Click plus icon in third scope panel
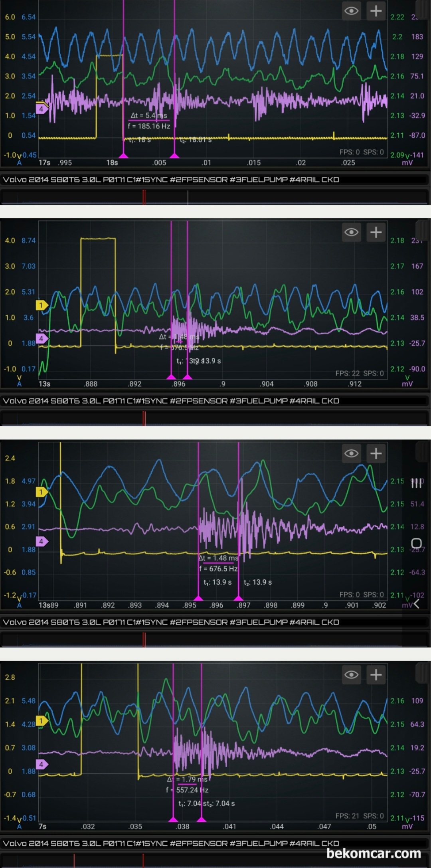The width and height of the screenshot is (431, 868). [x=376, y=453]
